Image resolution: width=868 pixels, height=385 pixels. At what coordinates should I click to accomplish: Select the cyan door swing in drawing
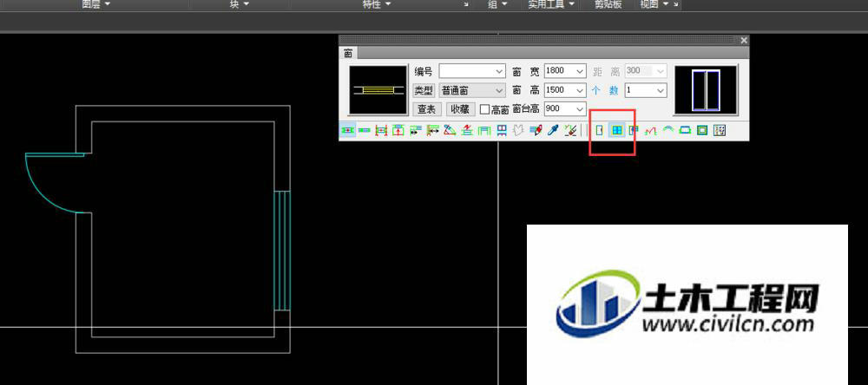click(54, 183)
